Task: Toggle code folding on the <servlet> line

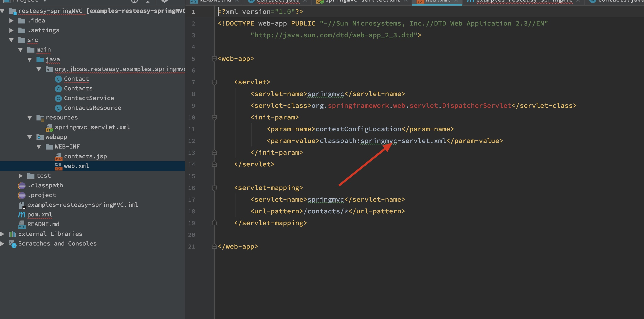Action: pyautogui.click(x=214, y=82)
